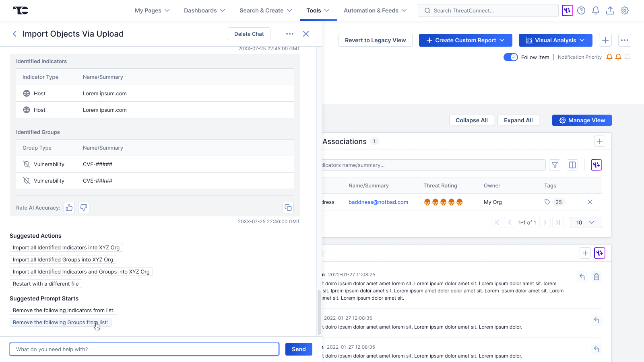Open notifications bell in top bar
This screenshot has width=644, height=362.
pos(596,10)
